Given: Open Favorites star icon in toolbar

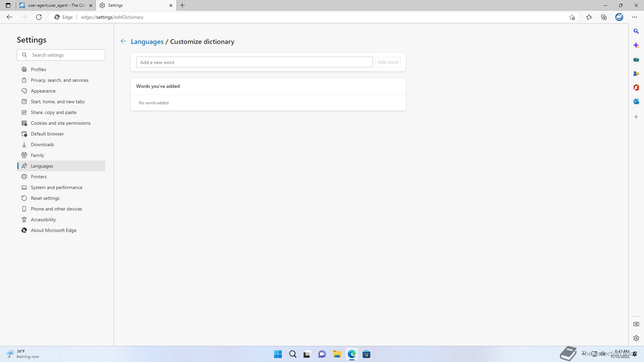Looking at the screenshot, I should [x=589, y=17].
